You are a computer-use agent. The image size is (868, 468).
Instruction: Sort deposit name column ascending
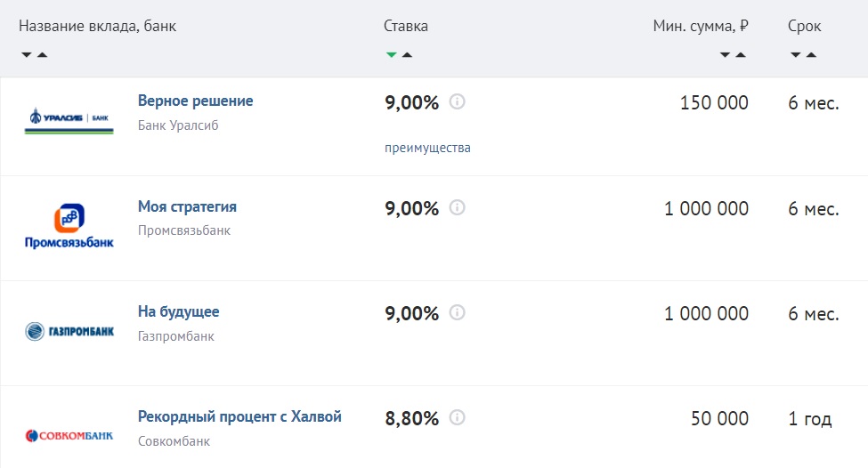(42, 55)
